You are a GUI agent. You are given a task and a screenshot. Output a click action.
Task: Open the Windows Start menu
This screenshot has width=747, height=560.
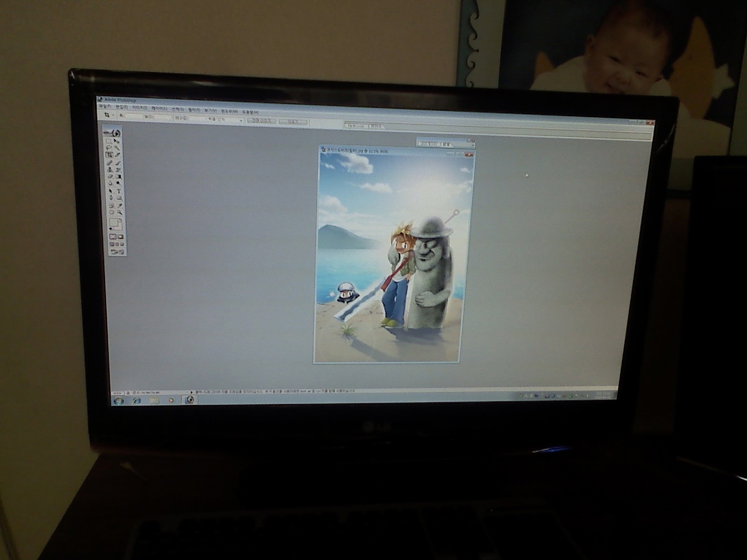coord(118,400)
